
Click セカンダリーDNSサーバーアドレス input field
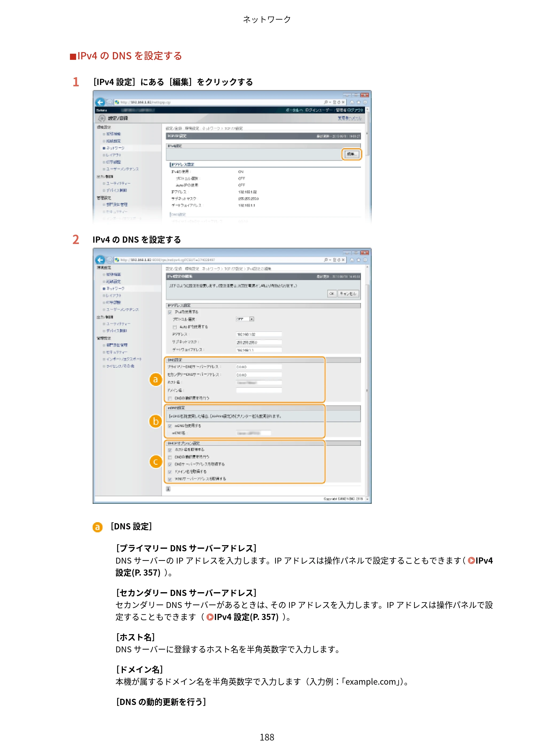(259, 375)
